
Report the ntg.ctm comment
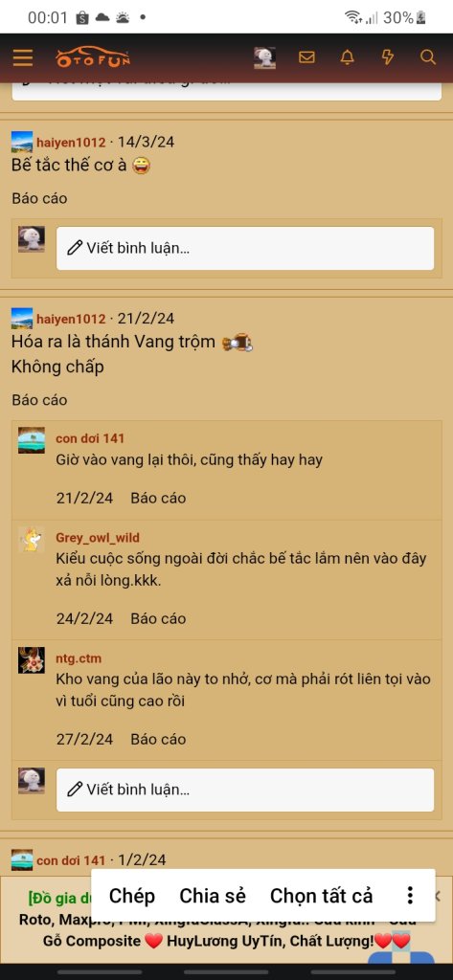point(158,739)
